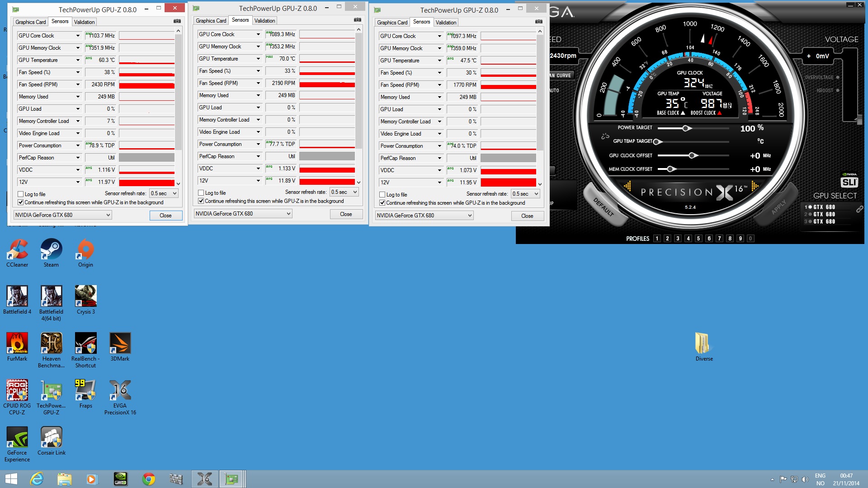The width and height of the screenshot is (868, 488).
Task: Uncheck continue refreshing in middle GPU-Z window
Action: click(201, 201)
